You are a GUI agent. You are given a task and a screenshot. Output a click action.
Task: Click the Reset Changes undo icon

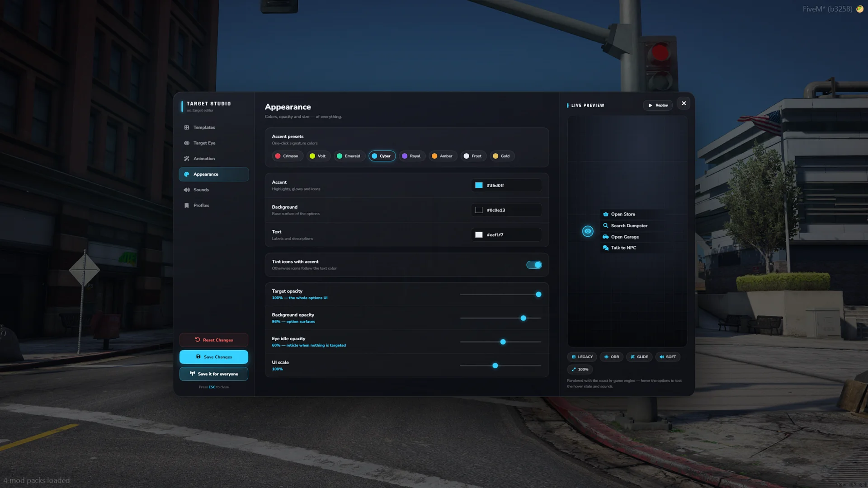point(198,340)
